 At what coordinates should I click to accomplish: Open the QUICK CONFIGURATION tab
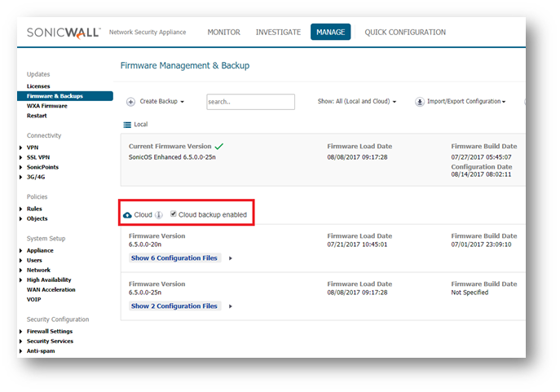click(405, 33)
